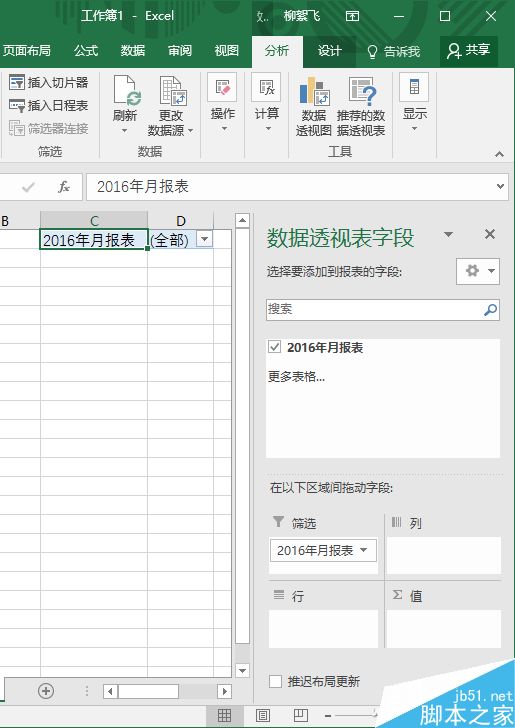Open the Design (设计) tab
Viewport: 515px width, 728px height.
pos(329,51)
